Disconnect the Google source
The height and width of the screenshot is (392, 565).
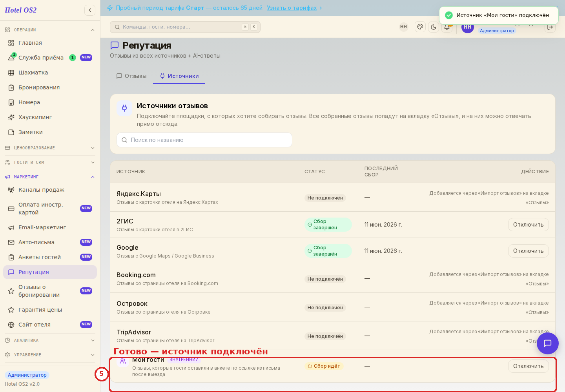pyautogui.click(x=528, y=251)
